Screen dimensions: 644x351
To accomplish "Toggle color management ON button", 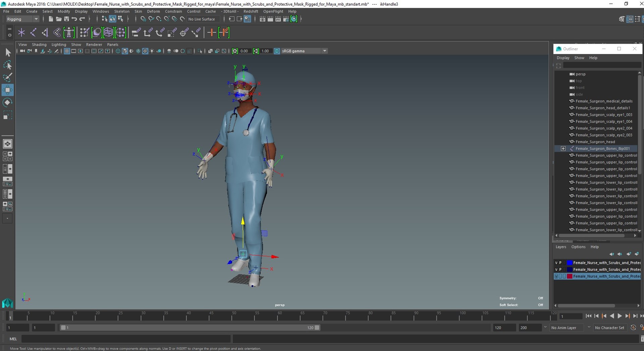I will pos(277,51).
